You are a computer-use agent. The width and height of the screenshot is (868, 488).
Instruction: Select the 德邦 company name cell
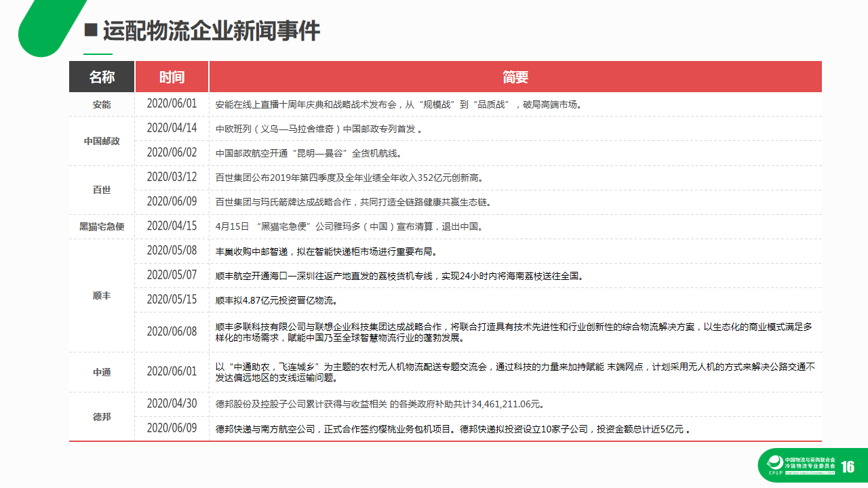pyautogui.click(x=102, y=417)
